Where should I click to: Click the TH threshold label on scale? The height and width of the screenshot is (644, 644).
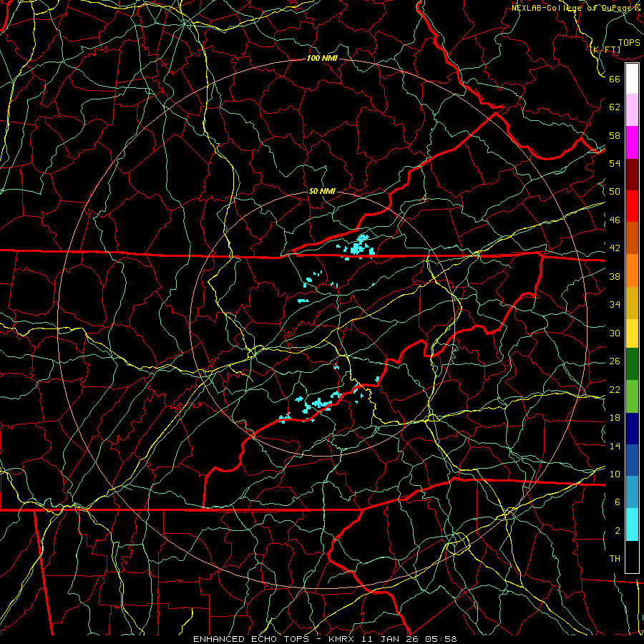615,559
